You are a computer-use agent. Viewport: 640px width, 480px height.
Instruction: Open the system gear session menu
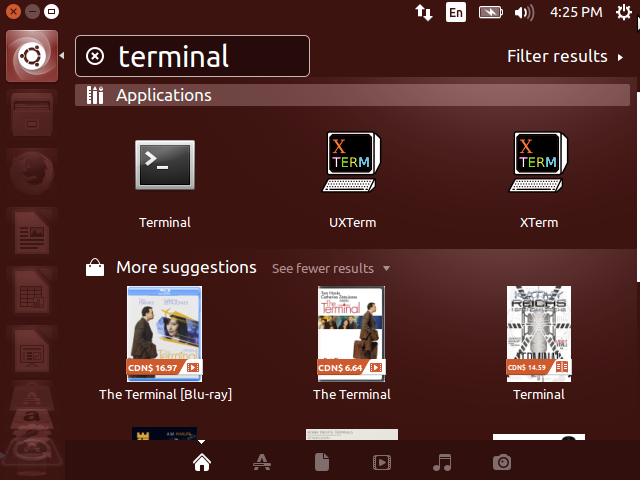624,13
